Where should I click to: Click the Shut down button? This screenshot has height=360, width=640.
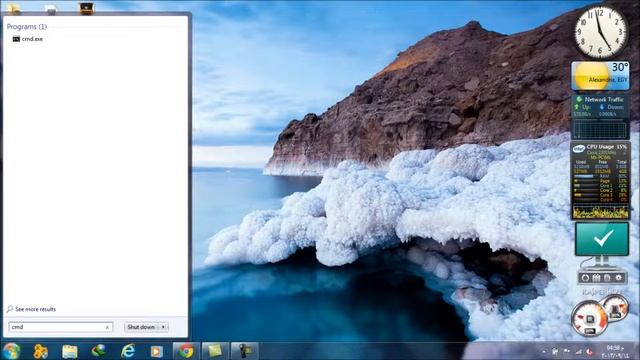[141, 327]
